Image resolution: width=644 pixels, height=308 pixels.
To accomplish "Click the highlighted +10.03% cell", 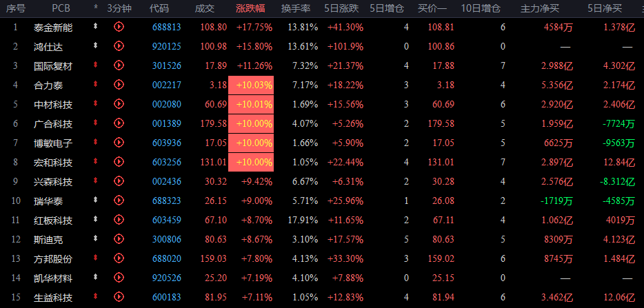I will pyautogui.click(x=251, y=85).
